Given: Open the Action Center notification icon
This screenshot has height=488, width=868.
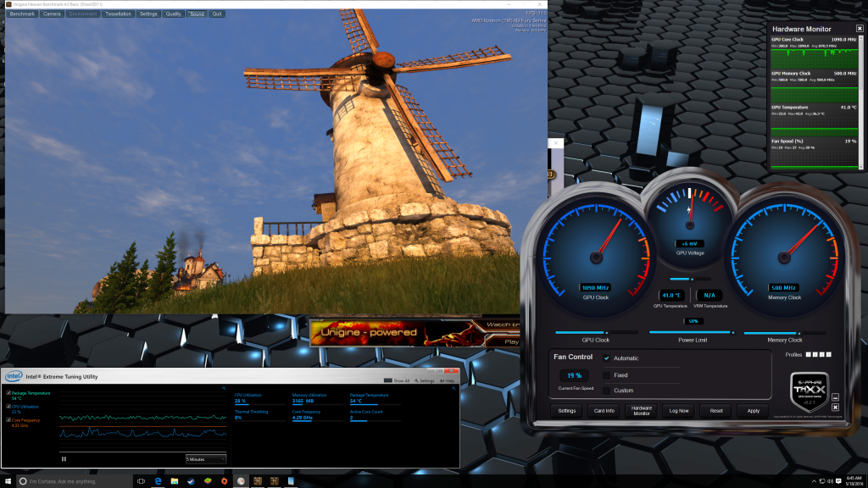Looking at the screenshot, I should (838, 481).
